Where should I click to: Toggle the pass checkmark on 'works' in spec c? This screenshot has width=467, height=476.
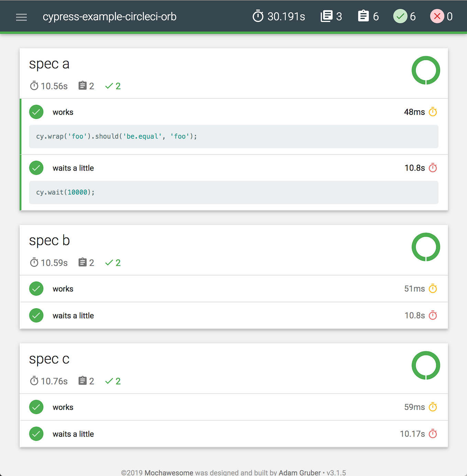(36, 407)
